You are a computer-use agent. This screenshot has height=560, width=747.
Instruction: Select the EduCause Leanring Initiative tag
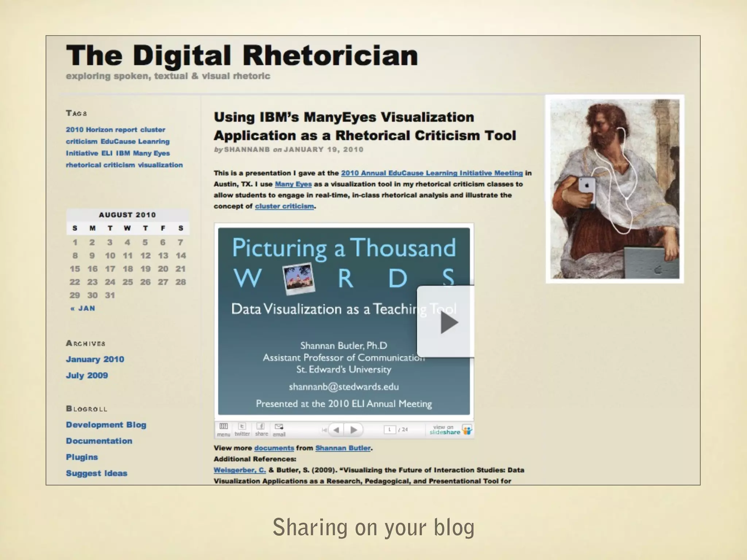pos(117,147)
